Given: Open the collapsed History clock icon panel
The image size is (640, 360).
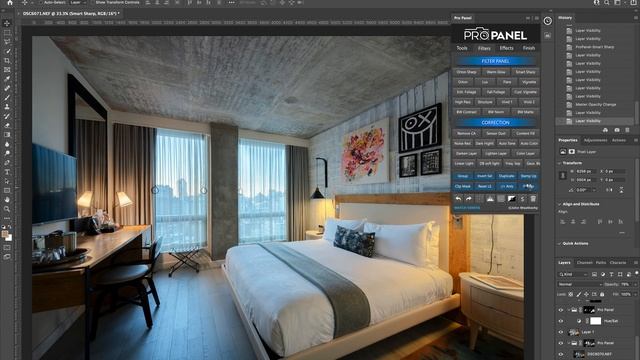Looking at the screenshot, I should pos(547,21).
